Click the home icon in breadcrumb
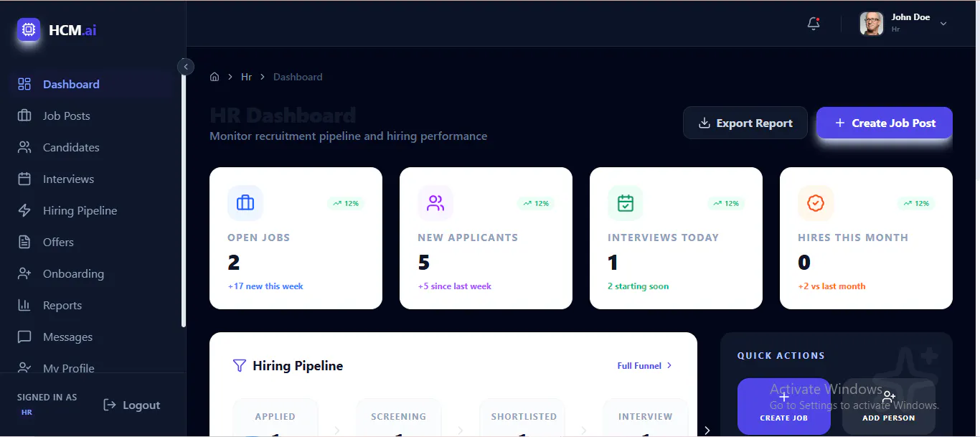This screenshot has height=437, width=980. coord(215,77)
